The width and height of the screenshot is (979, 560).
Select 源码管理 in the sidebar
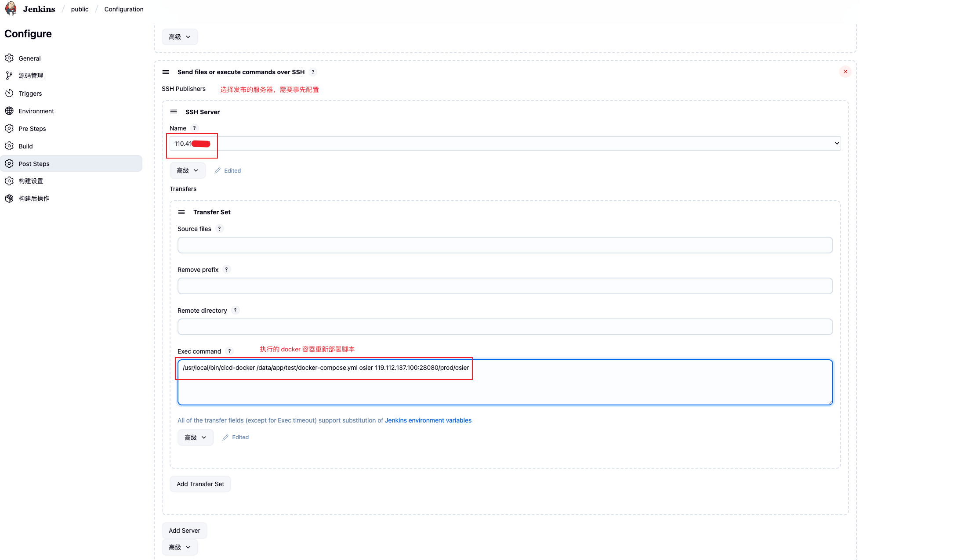(x=31, y=76)
